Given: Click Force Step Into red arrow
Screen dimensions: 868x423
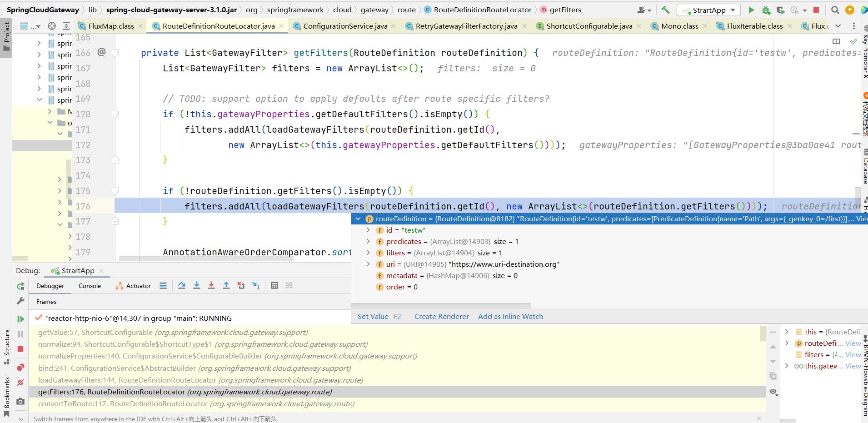Looking at the screenshot, I should [211, 285].
